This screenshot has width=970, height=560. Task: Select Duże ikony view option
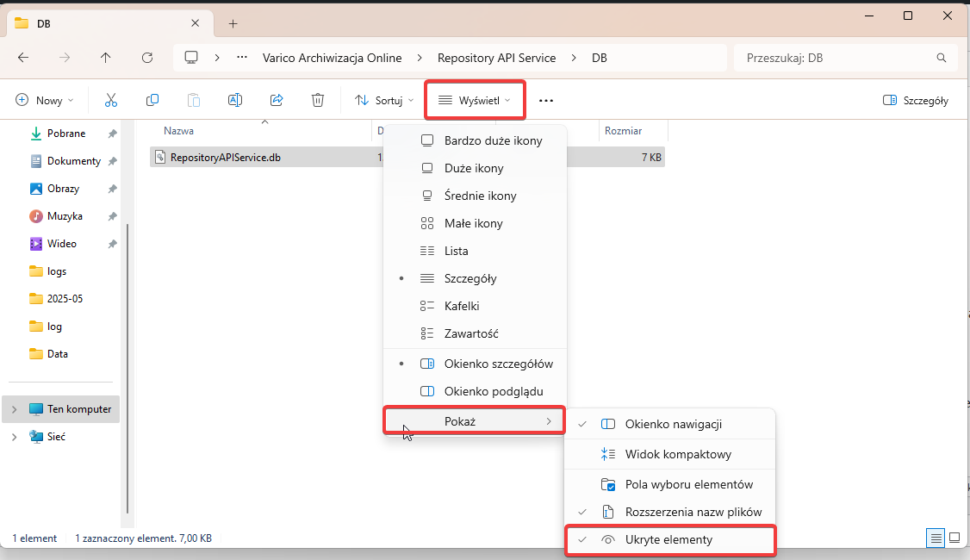coord(474,168)
